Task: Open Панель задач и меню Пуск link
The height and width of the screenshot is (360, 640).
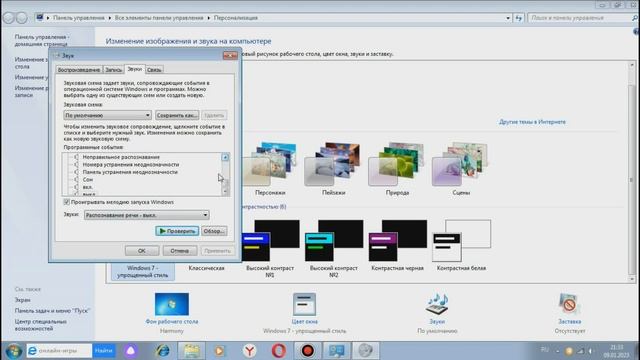Action: pos(52,311)
